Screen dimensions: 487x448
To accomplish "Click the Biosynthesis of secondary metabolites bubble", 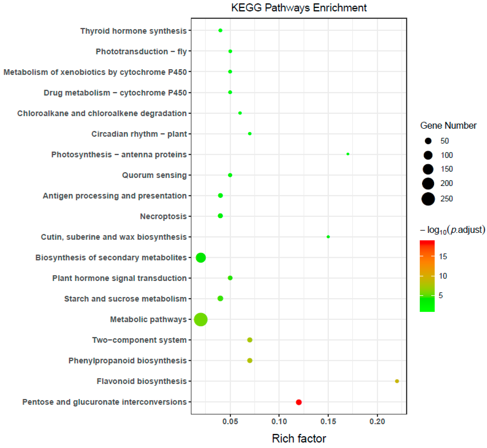I will click(x=200, y=257).
